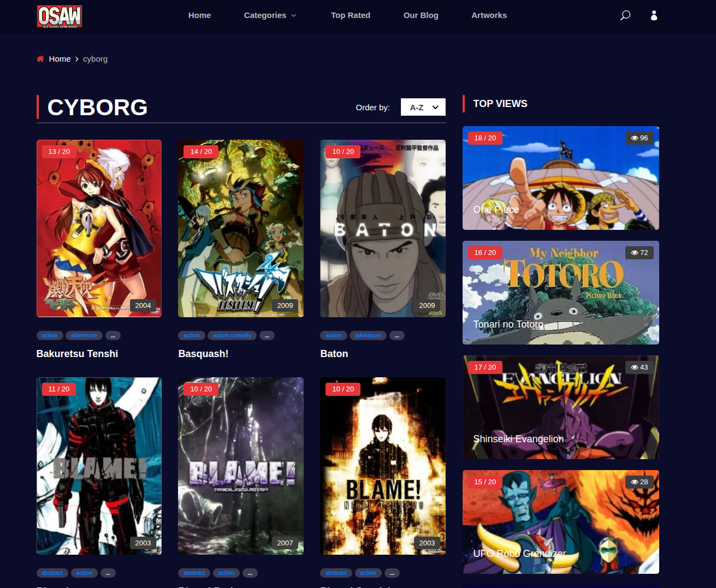Select action tag under Basquash!
The image size is (716, 588).
192,336
